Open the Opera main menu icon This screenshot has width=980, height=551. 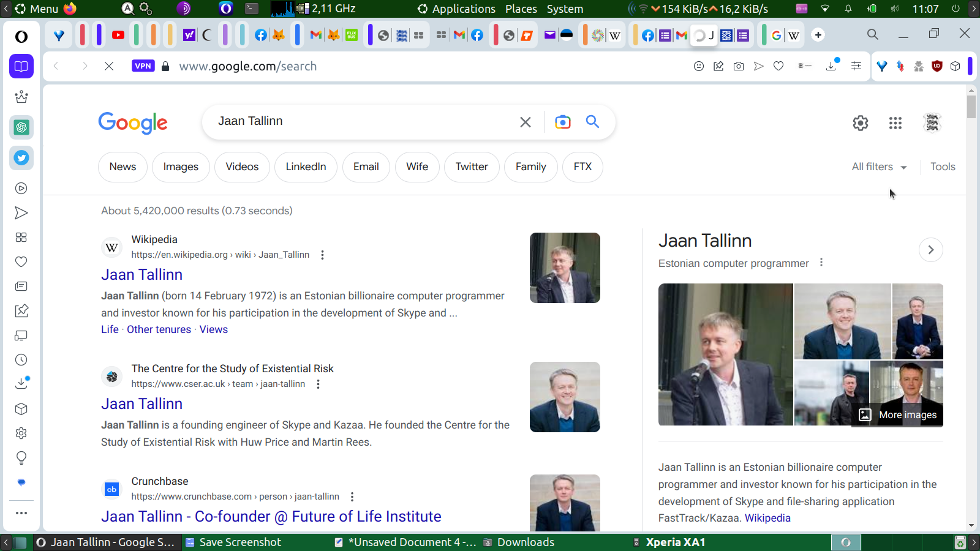(x=21, y=37)
